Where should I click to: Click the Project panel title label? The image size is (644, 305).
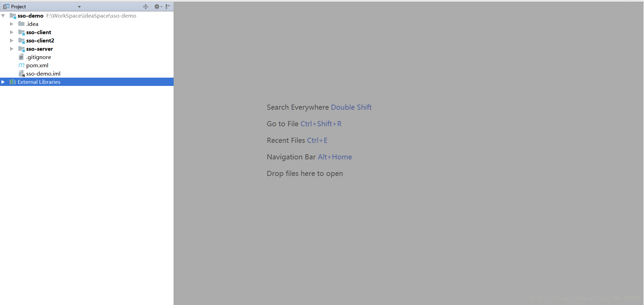(18, 7)
